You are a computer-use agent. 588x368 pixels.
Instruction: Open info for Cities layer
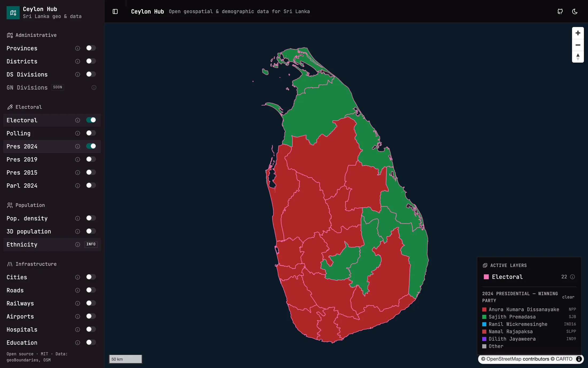click(78, 277)
